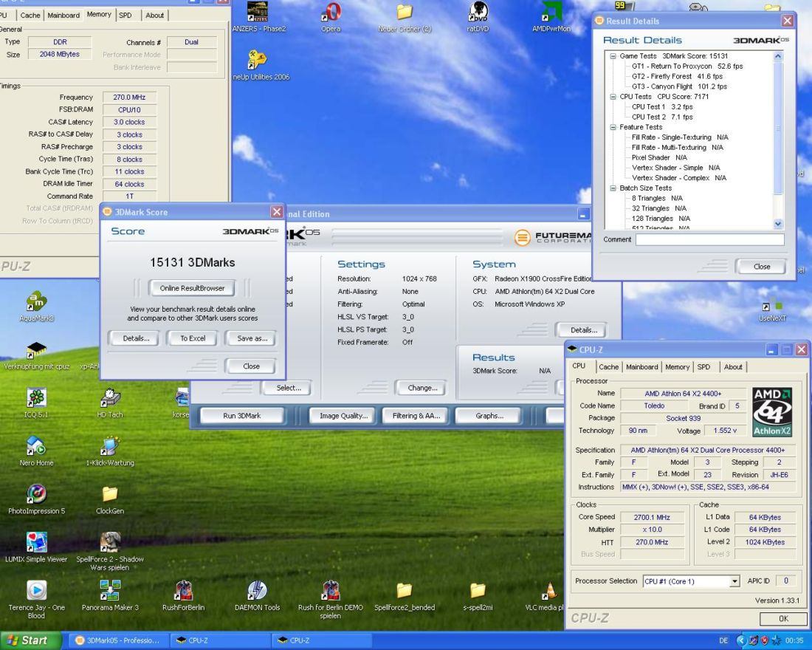
Task: Open the ClockGen desktop icon
Action: pyautogui.click(x=109, y=494)
